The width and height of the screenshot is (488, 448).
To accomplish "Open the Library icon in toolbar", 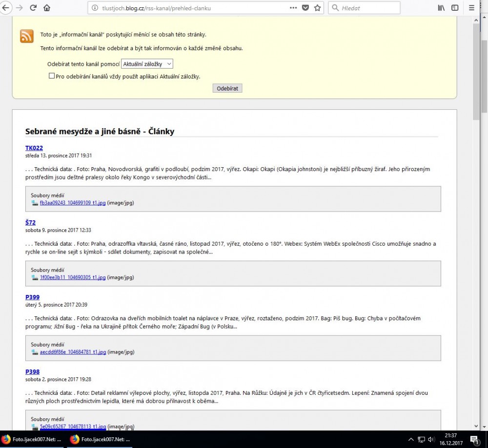I will pos(441,8).
